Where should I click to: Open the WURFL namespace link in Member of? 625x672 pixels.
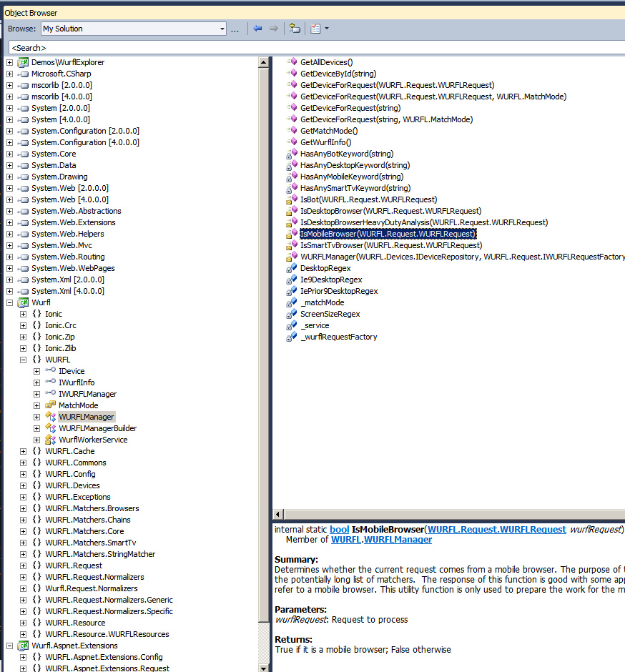point(346,540)
